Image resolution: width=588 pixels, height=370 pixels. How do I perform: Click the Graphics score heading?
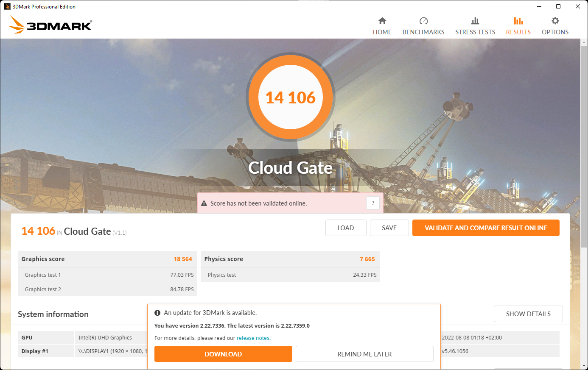(x=43, y=259)
